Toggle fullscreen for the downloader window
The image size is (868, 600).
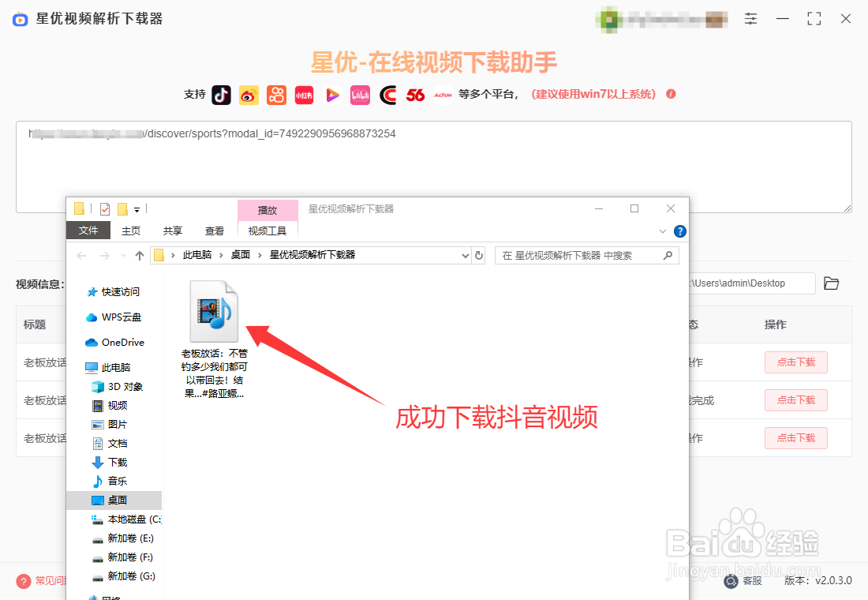click(x=814, y=19)
